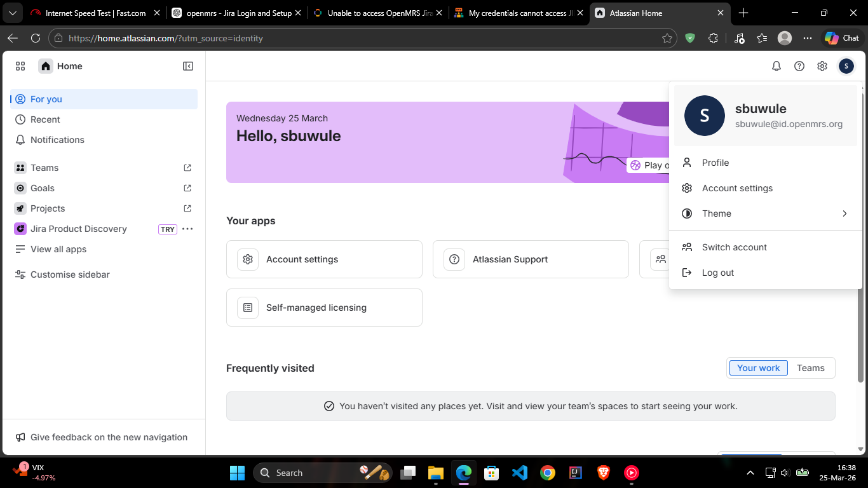Open more options for Jira Product Discovery
Image resolution: width=868 pixels, height=488 pixels.
click(187, 229)
